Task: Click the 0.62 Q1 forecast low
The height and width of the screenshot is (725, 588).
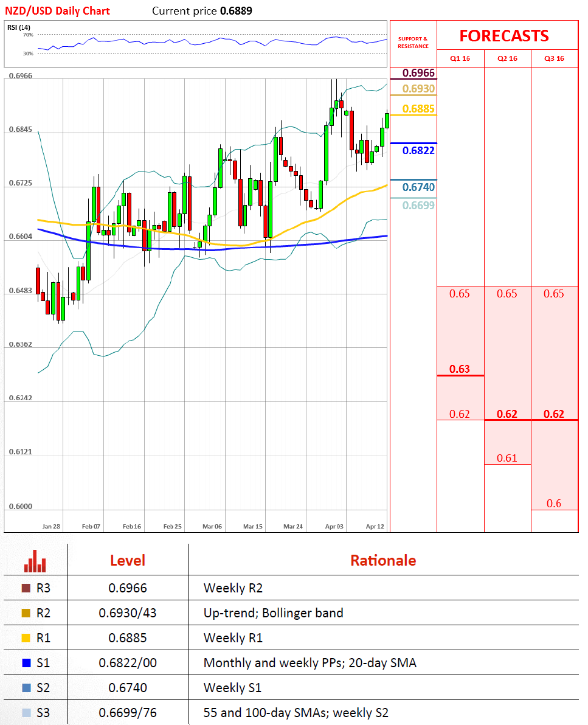Action: coord(460,414)
